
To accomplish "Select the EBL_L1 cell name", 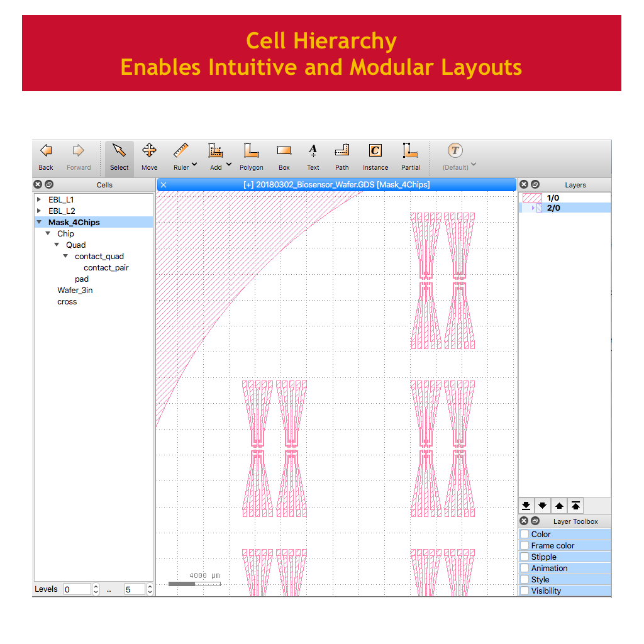I will [x=61, y=199].
